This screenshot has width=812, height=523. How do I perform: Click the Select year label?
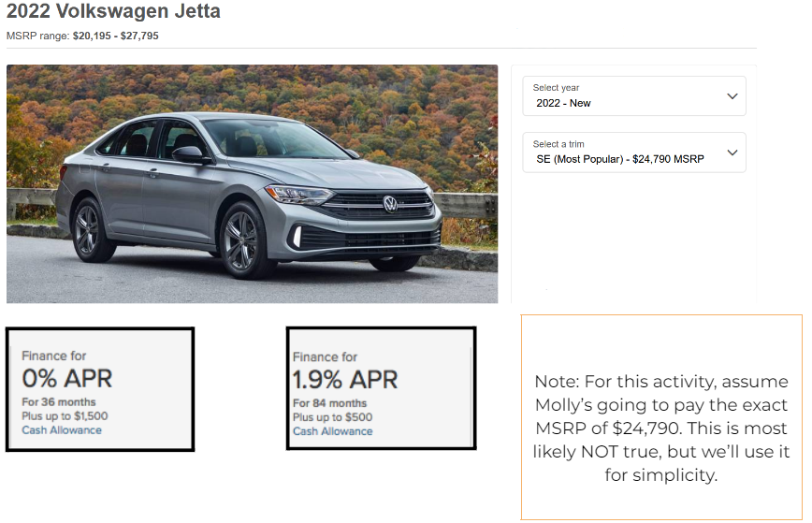[557, 88]
